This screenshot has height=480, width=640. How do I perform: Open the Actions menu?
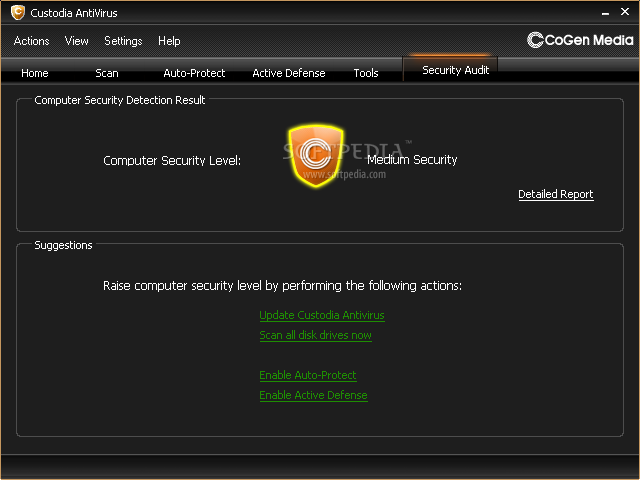click(32, 41)
